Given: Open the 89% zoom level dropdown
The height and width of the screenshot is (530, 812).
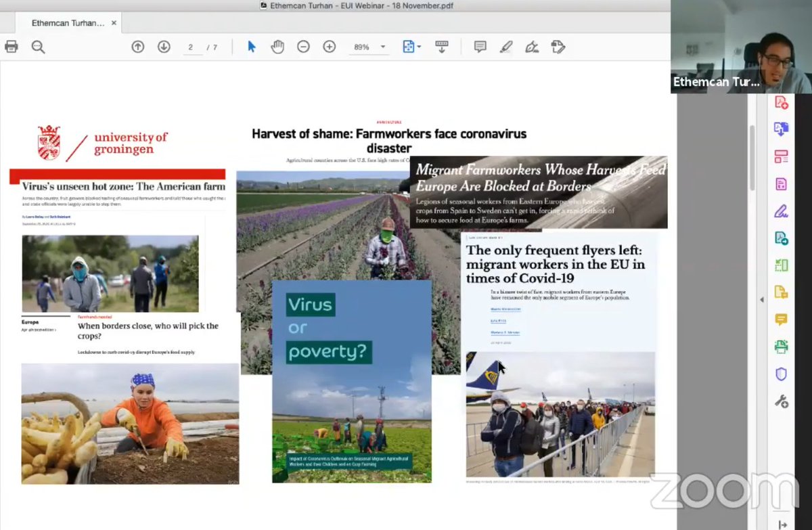Looking at the screenshot, I should (369, 47).
